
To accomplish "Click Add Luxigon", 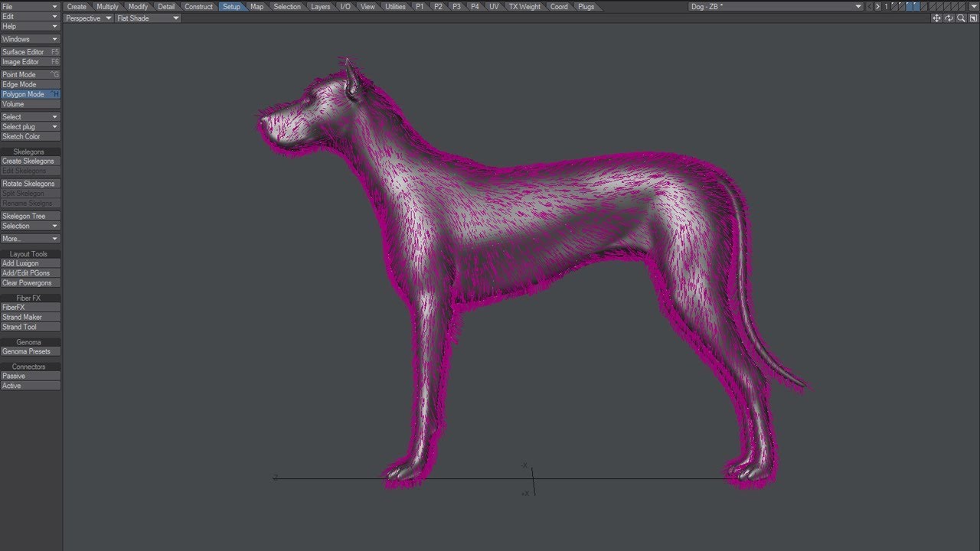I will tap(31, 263).
